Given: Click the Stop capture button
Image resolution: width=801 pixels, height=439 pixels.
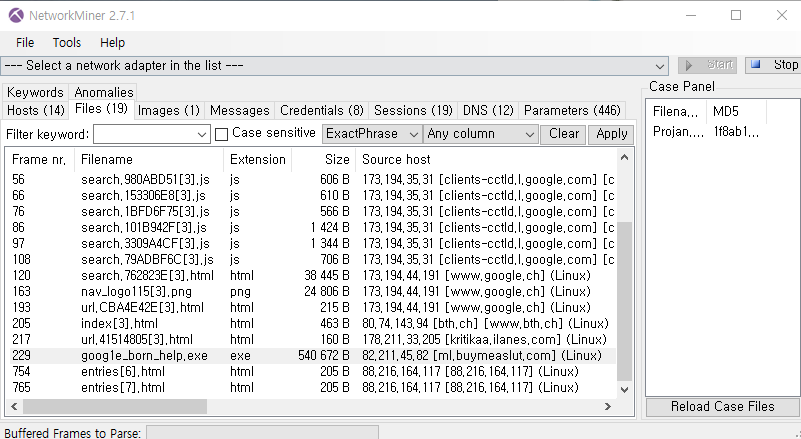Looking at the screenshot, I should tap(773, 65).
